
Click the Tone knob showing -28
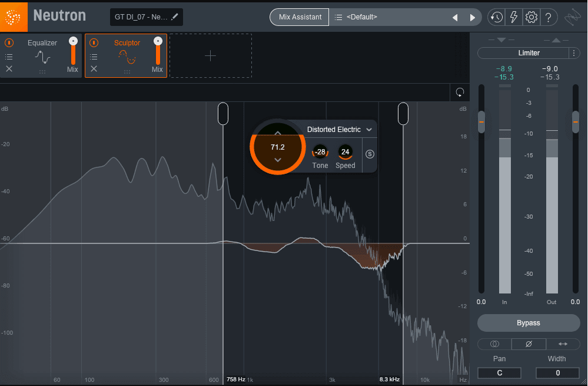[x=320, y=151]
